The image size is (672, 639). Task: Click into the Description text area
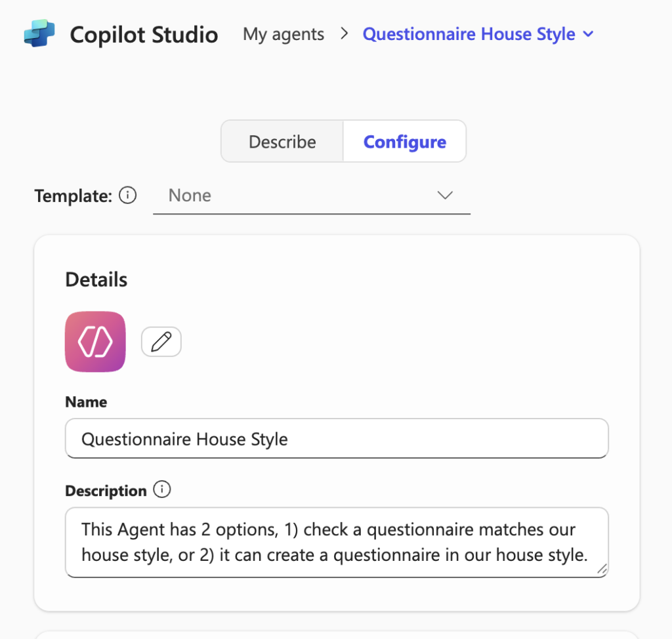pos(337,542)
